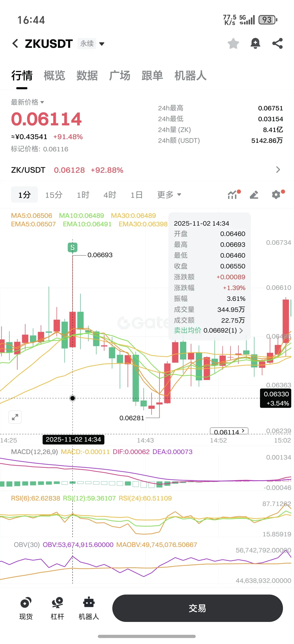
Task: Switch to 广场 tab
Action: 120,75
